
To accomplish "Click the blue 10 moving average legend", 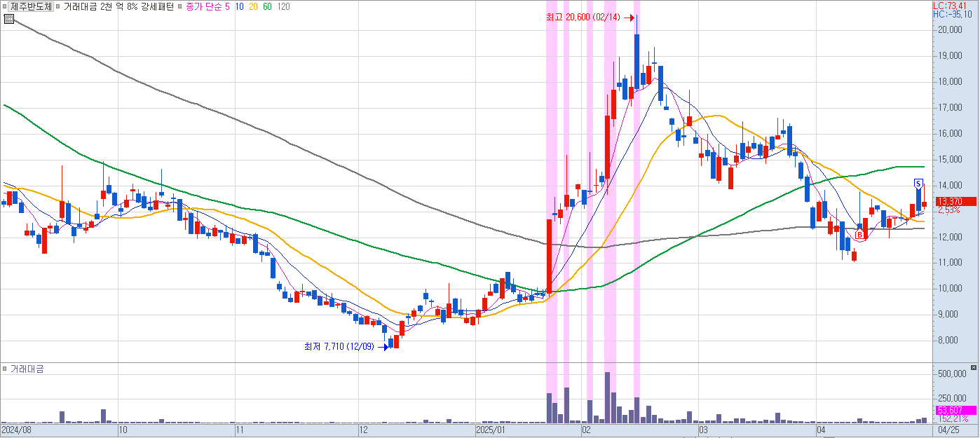I will pyautogui.click(x=240, y=6).
